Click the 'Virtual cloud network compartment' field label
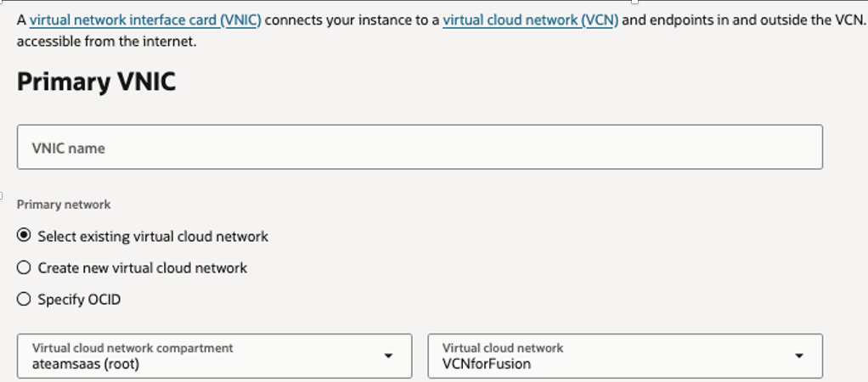This screenshot has width=868, height=382. tap(132, 348)
